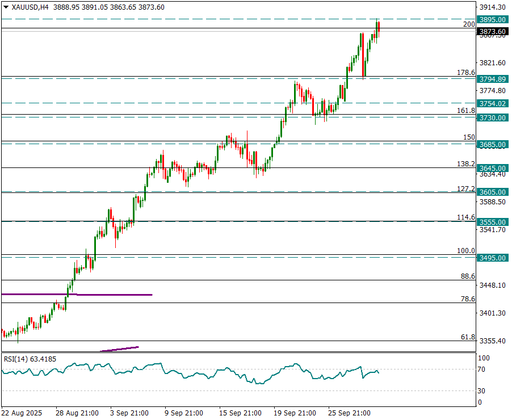Click the Fibonacci 161.8 level label
Viewport: 512px width, 420px height.
[x=465, y=111]
